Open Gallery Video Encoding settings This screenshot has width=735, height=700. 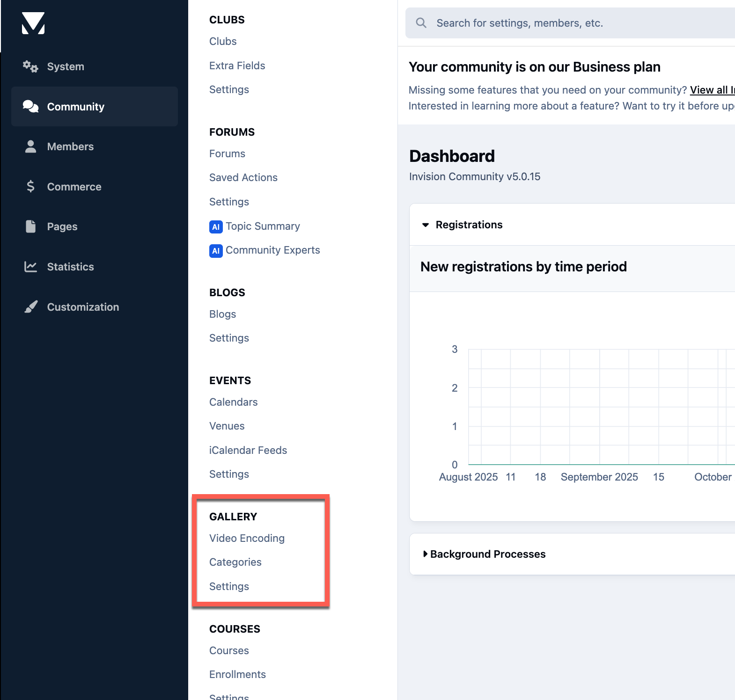[247, 538]
